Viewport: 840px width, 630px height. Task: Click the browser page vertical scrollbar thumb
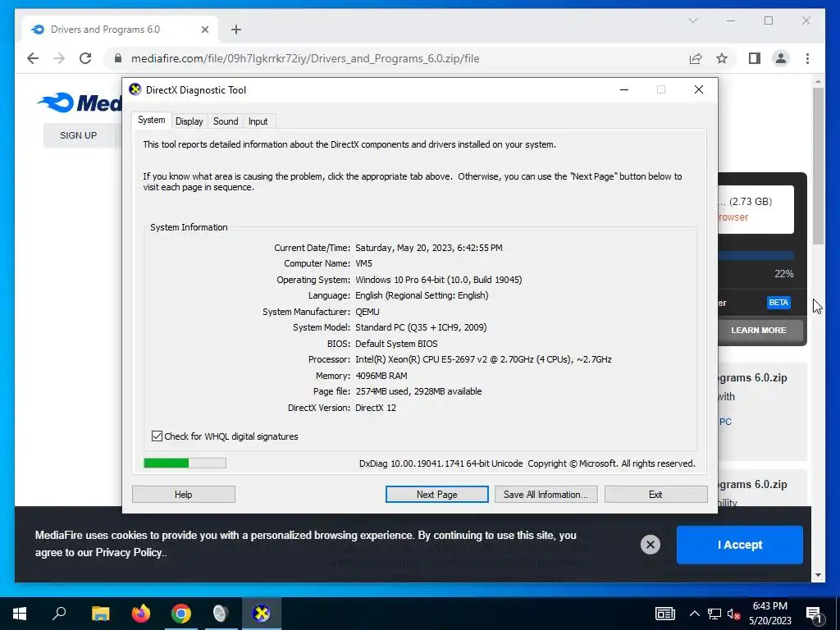[818, 166]
